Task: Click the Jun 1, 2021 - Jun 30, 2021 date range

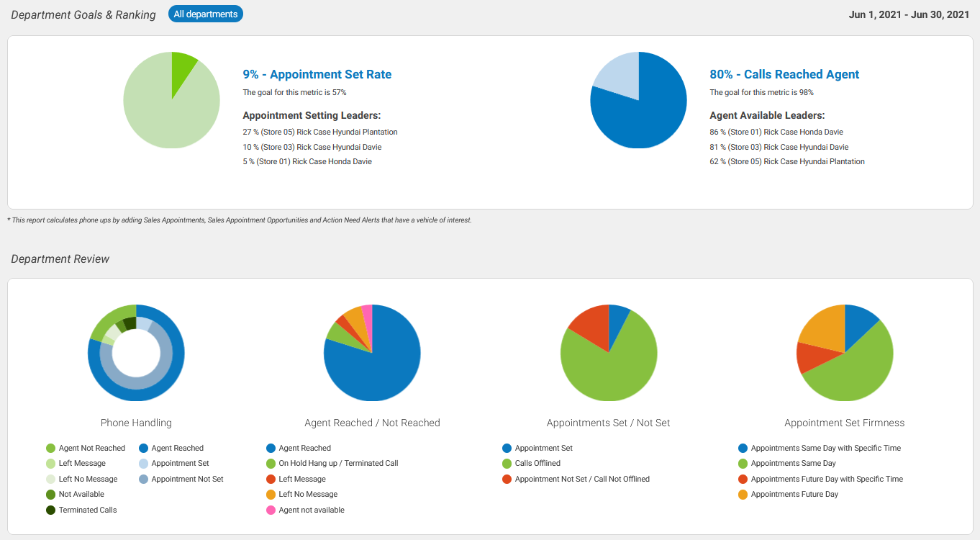Action: coord(909,14)
